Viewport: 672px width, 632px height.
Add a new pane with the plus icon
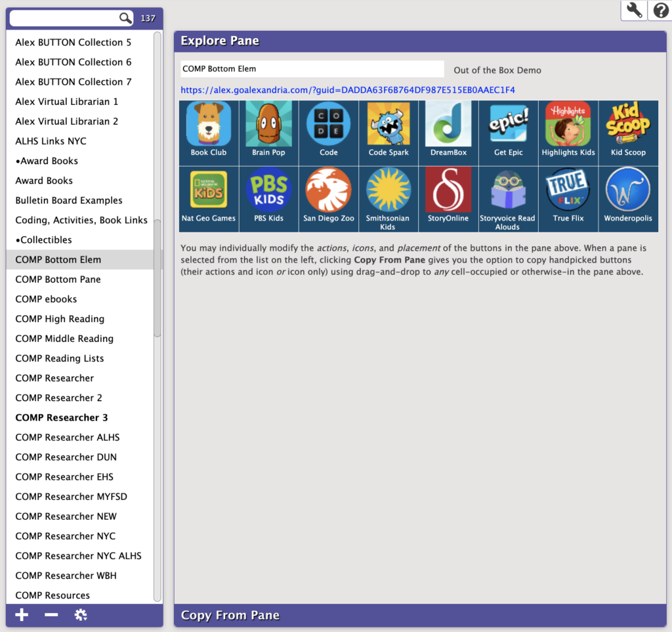click(x=21, y=615)
